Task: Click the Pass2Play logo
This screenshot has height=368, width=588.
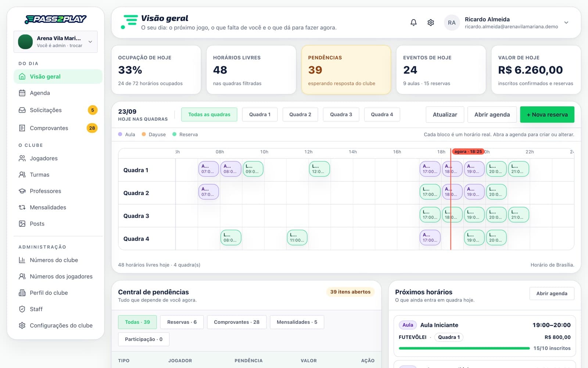Action: click(x=55, y=19)
